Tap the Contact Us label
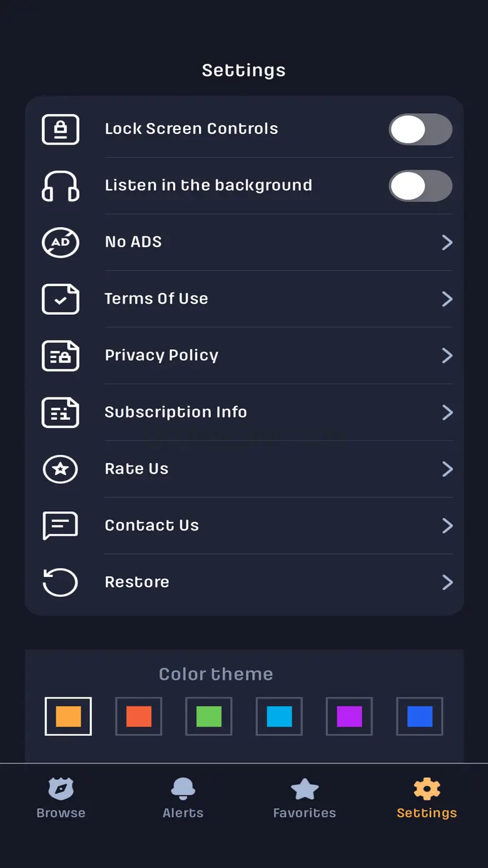Screen dimensions: 488x868 (152, 525)
